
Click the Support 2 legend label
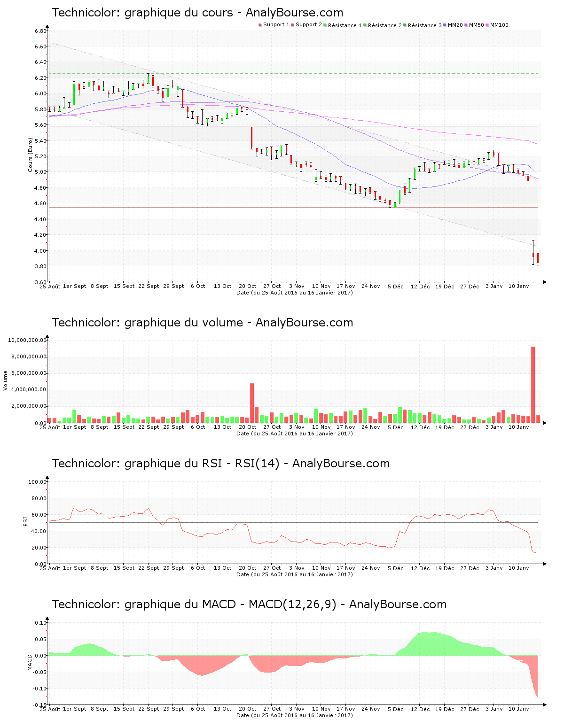pyautogui.click(x=309, y=25)
